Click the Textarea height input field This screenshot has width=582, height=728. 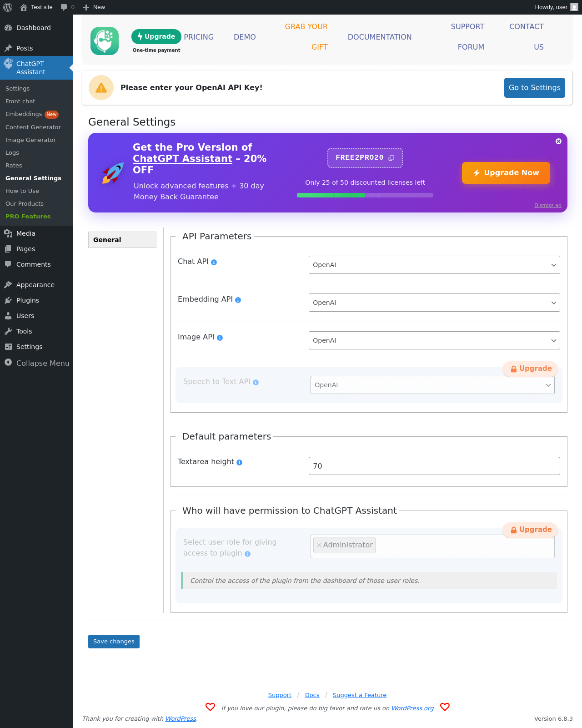click(x=434, y=466)
